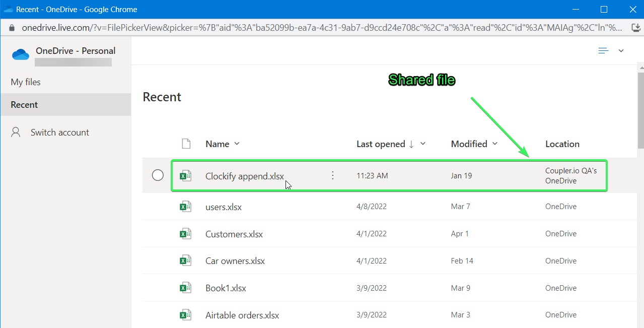
Task: Click the Excel icon for Car owners.xlsx
Action: pos(186,260)
